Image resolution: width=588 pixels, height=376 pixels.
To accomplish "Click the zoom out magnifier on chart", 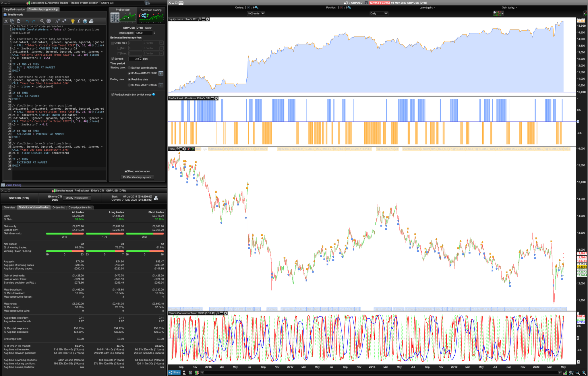I will tap(577, 373).
